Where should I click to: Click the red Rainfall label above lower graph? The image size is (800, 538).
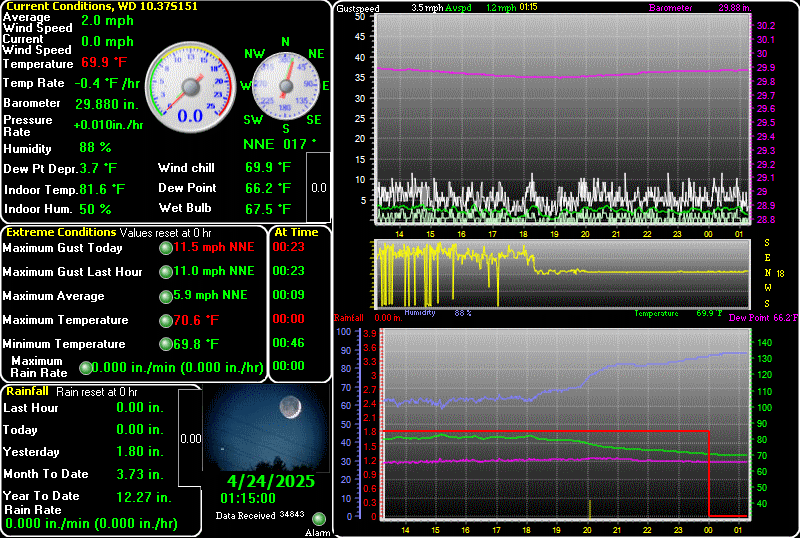click(349, 318)
